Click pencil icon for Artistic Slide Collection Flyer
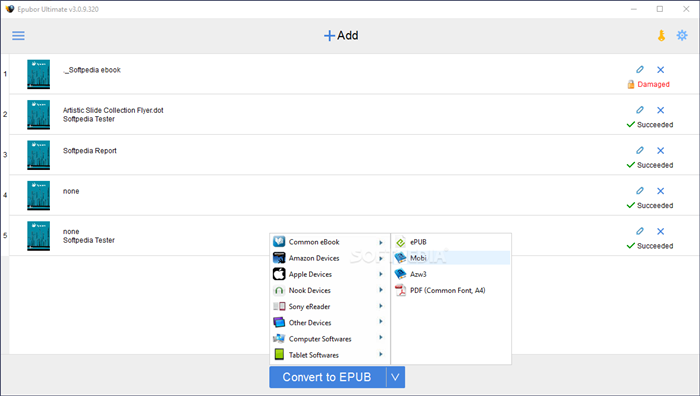The image size is (700, 396). pyautogui.click(x=640, y=110)
